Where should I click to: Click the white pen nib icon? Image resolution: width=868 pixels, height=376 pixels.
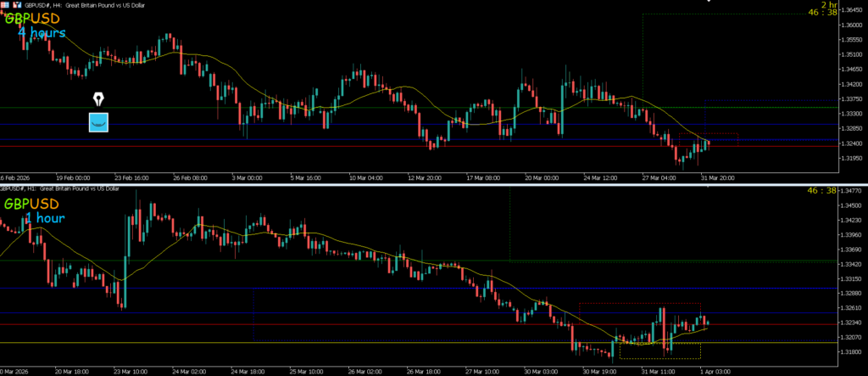pos(99,98)
